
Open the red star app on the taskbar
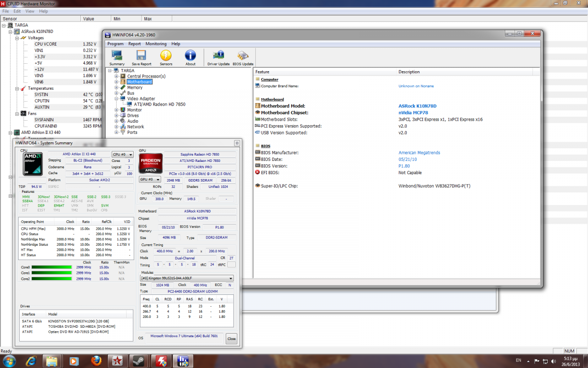(x=118, y=361)
